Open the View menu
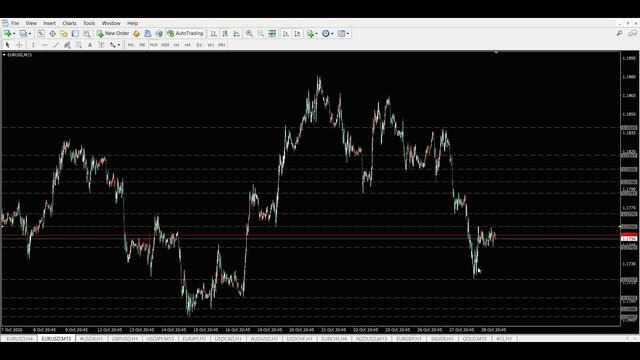This screenshot has height=360, width=640. pos(31,23)
